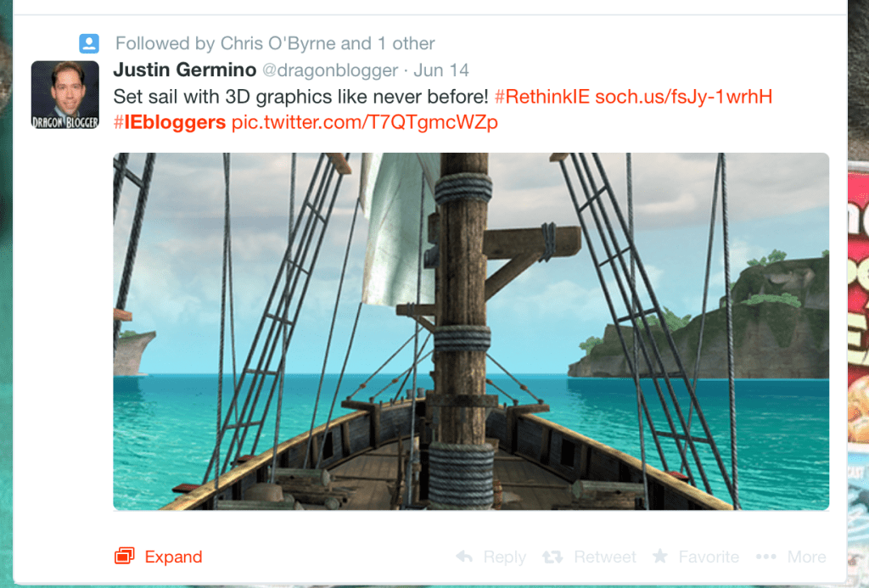Screen dimensions: 869x588
Task: Toggle the Favorite text label
Action: point(709,557)
